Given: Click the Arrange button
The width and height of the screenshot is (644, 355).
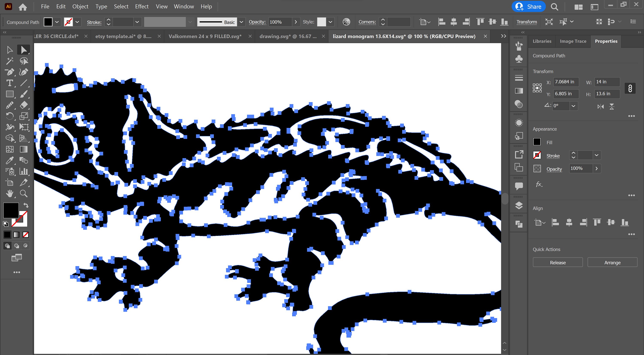Looking at the screenshot, I should click(x=612, y=262).
